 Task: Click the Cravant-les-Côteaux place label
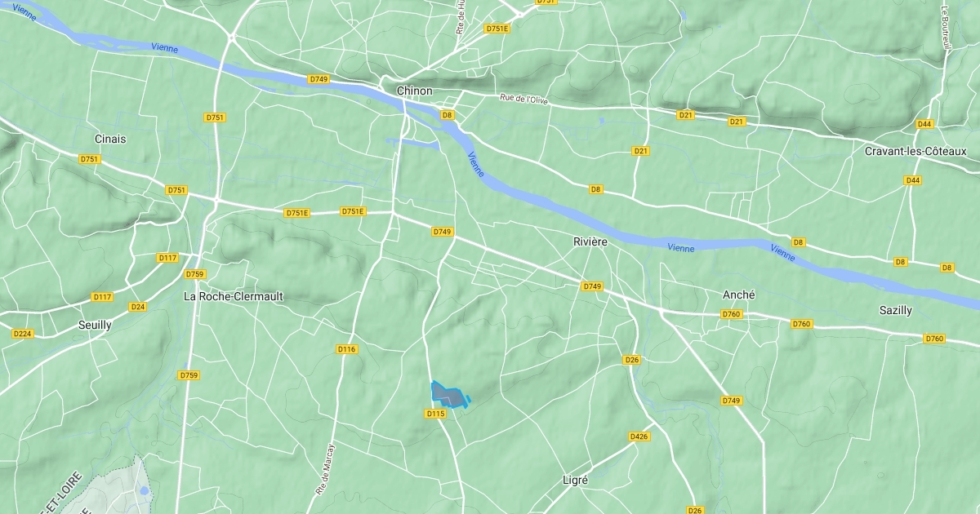coord(915,152)
